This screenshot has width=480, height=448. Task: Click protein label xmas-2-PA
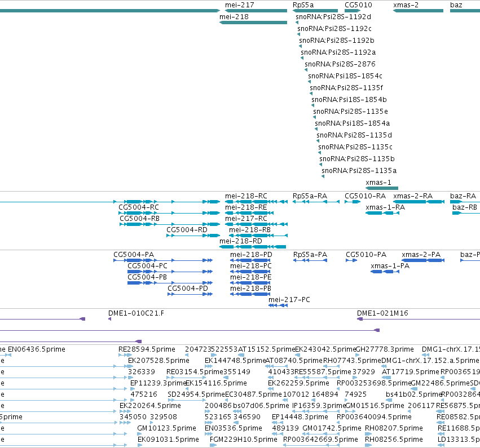click(x=421, y=255)
